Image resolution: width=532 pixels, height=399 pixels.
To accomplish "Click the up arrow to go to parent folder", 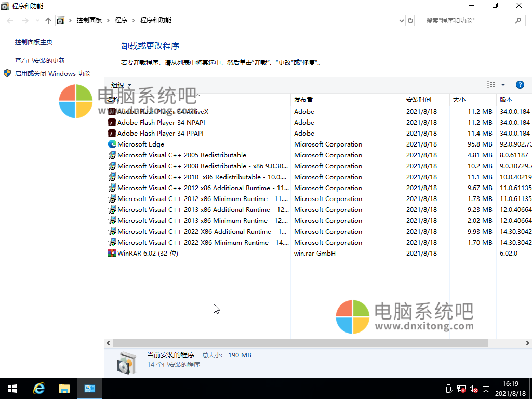I will coord(48,20).
